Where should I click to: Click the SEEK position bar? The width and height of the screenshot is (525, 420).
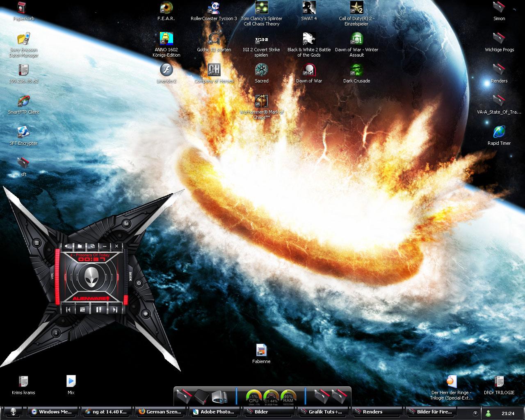[x=126, y=277]
